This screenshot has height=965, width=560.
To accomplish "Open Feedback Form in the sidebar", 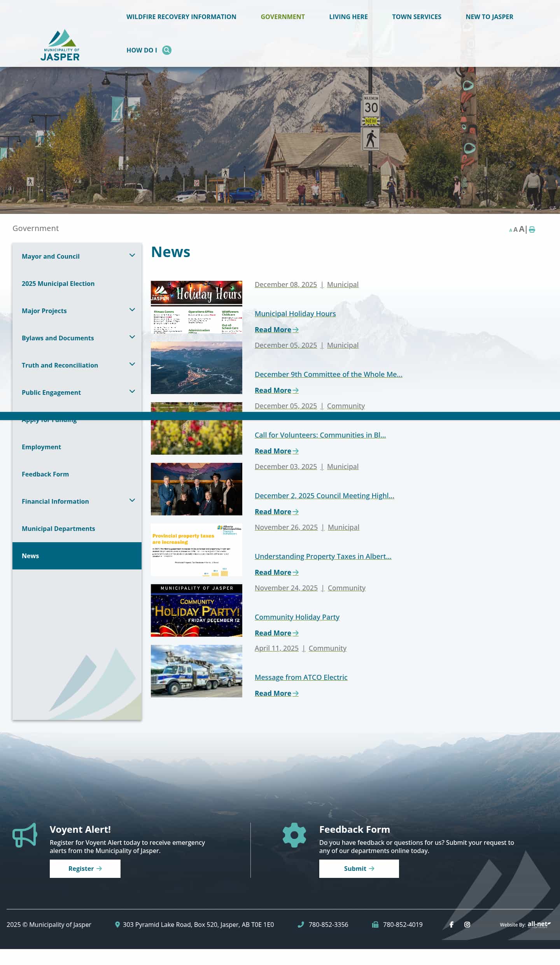I will click(45, 474).
